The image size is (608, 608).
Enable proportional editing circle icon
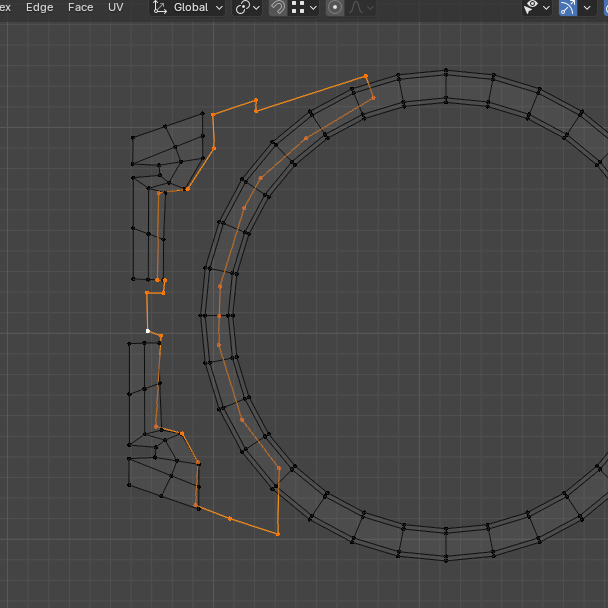pyautogui.click(x=335, y=7)
